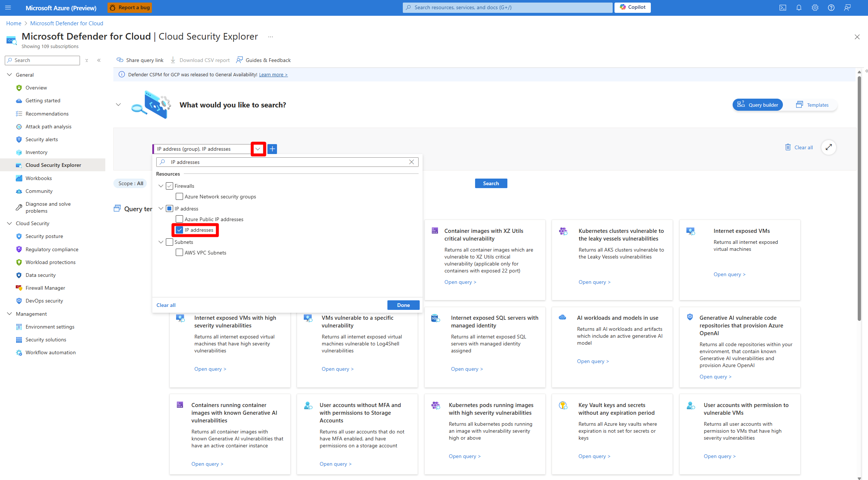Collapse the Firewalls tree group

[x=161, y=186]
